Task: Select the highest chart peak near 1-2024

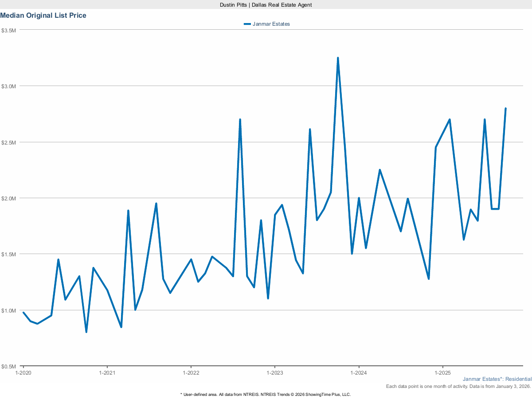Action: click(x=338, y=57)
